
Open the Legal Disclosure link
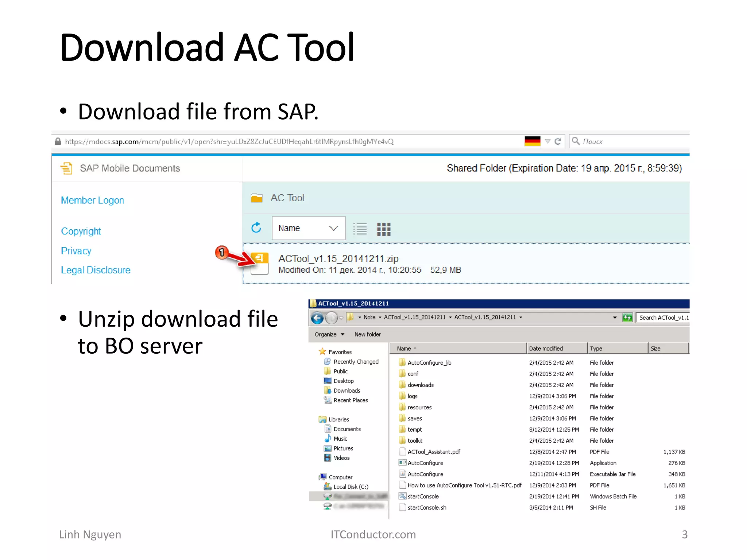tap(96, 270)
